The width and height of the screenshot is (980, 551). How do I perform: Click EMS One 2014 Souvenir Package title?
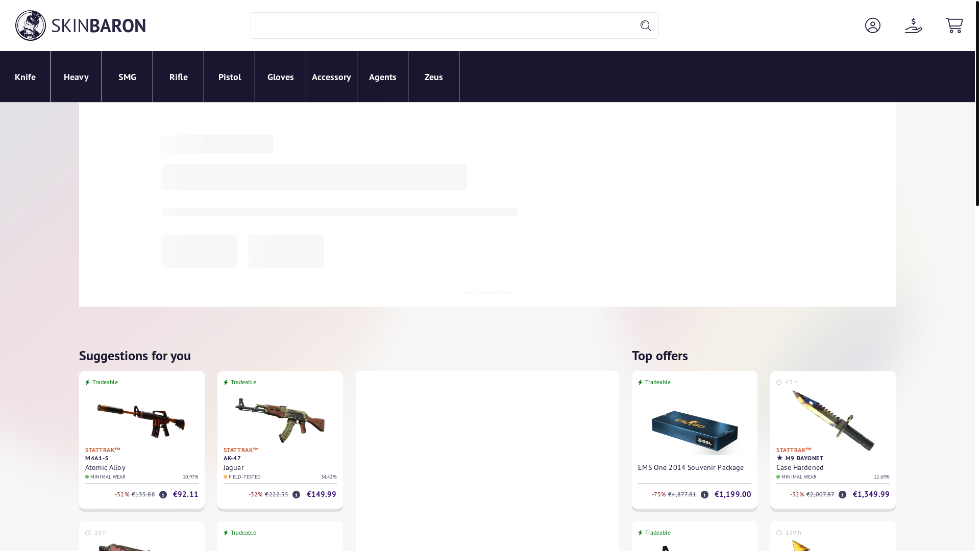pos(691,467)
